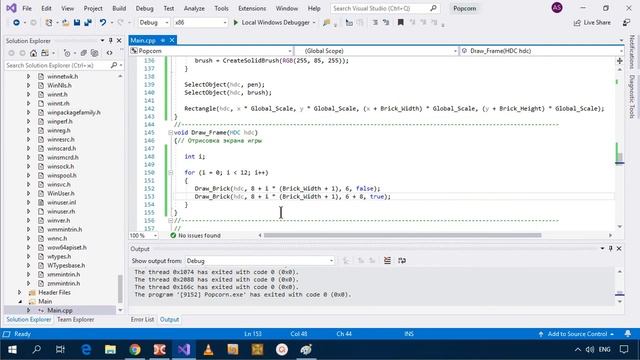The image size is (640, 360).
Task: Collapse the for loop outline toggle
Action: (x=171, y=173)
